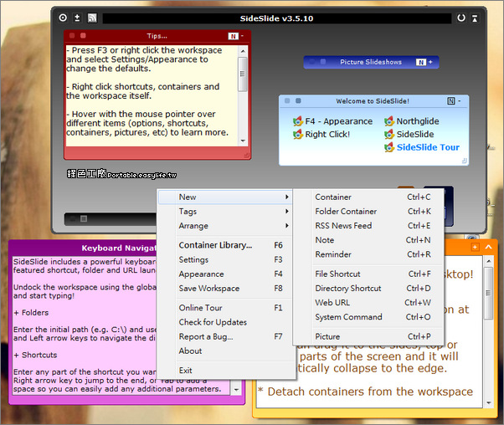Click the resize grip of the Tips container
The width and height of the screenshot is (504, 425).
[x=246, y=155]
